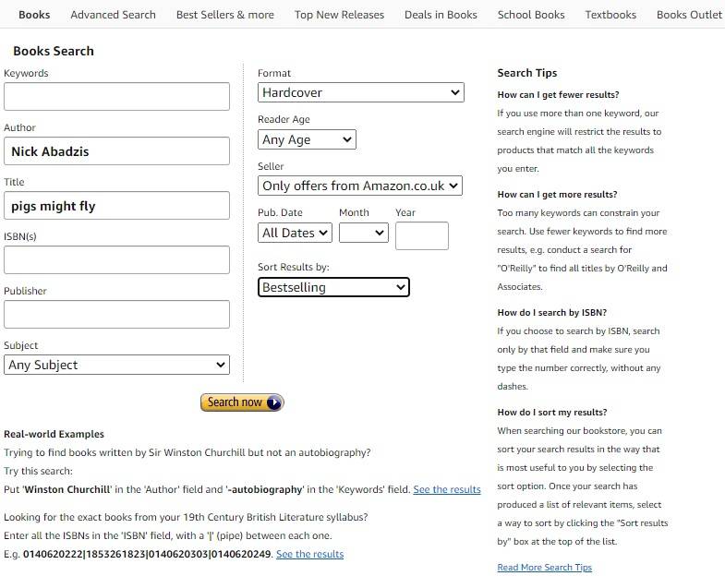Switch to Top New Releases tab

pyautogui.click(x=339, y=15)
